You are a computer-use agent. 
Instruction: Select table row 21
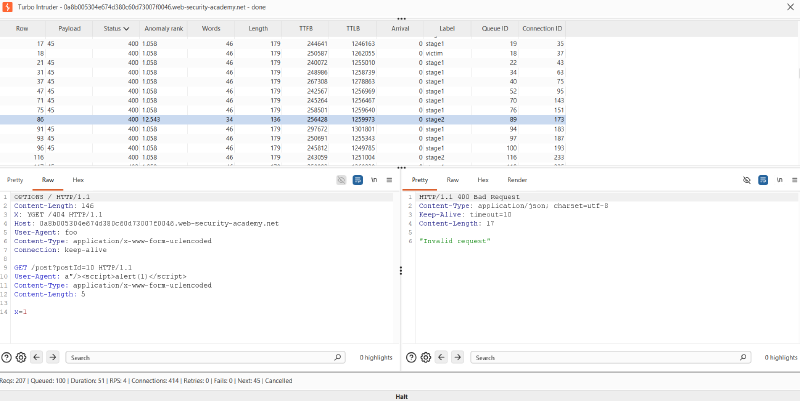click(282, 62)
